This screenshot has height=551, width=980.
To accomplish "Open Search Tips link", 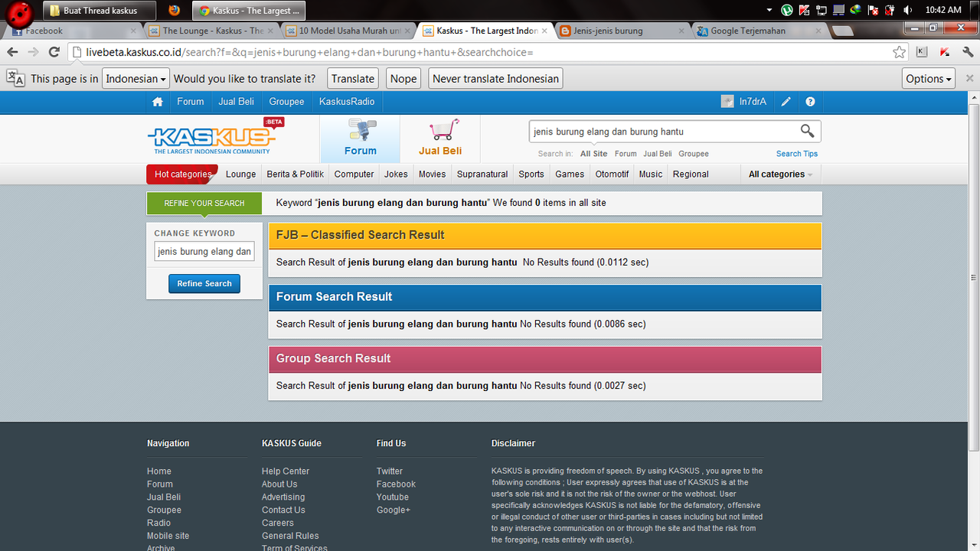I will (x=797, y=154).
